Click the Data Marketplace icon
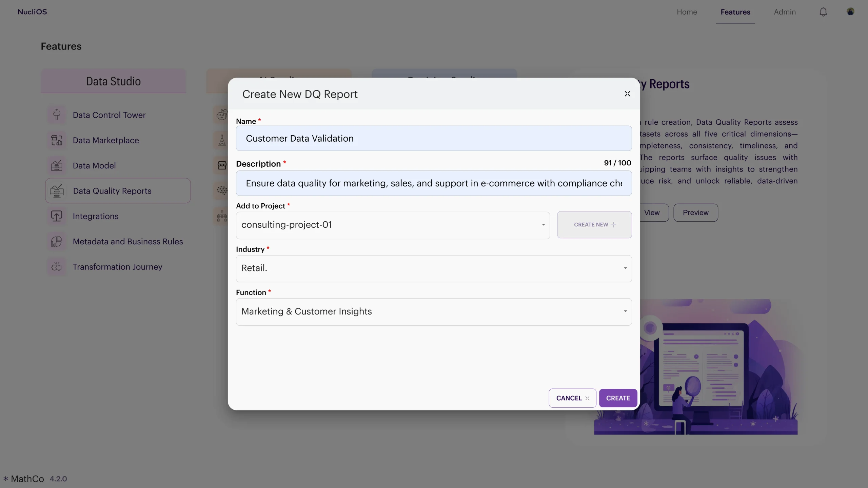The height and width of the screenshot is (488, 868). 57,140
